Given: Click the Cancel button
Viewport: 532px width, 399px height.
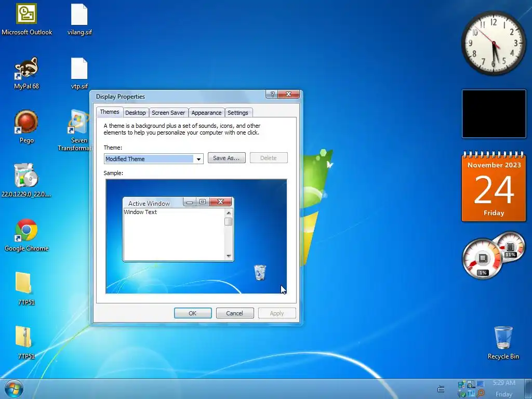Looking at the screenshot, I should [235, 313].
